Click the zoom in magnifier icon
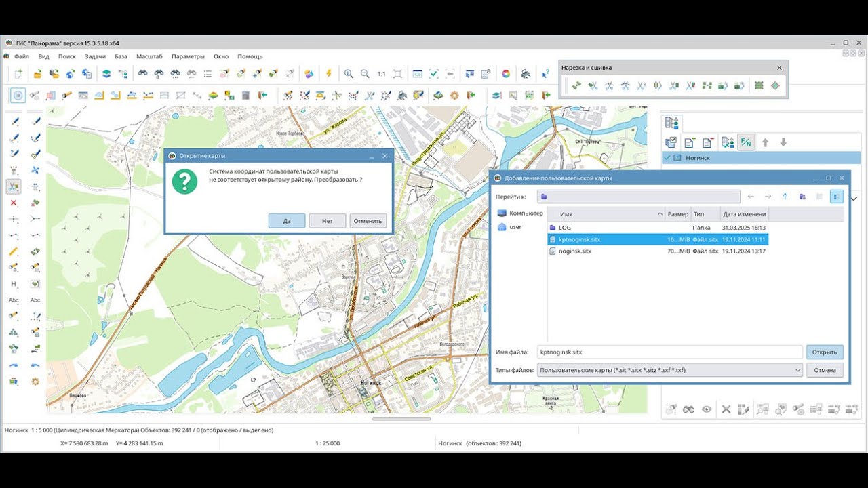The width and height of the screenshot is (868, 488). [349, 74]
